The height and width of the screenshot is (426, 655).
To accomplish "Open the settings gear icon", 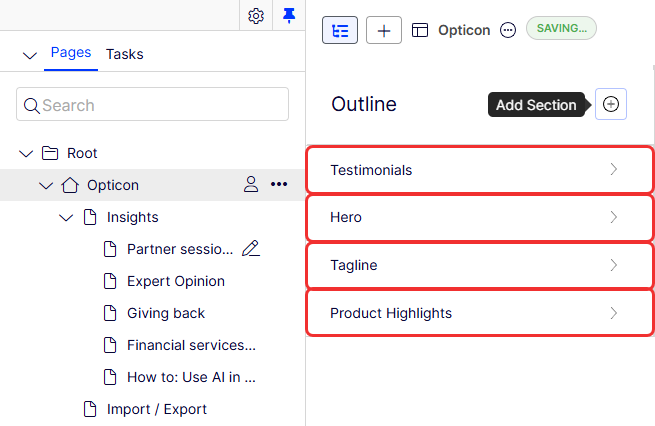I will [256, 16].
